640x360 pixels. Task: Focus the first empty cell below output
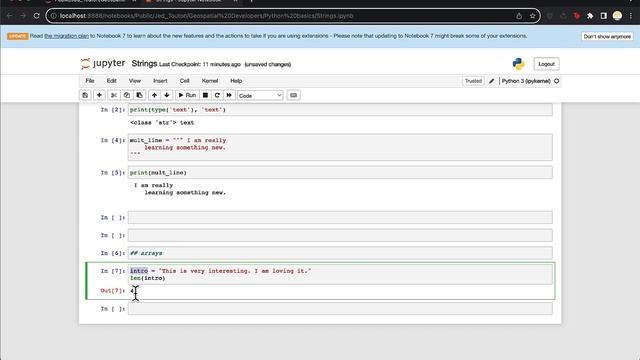[340, 217]
